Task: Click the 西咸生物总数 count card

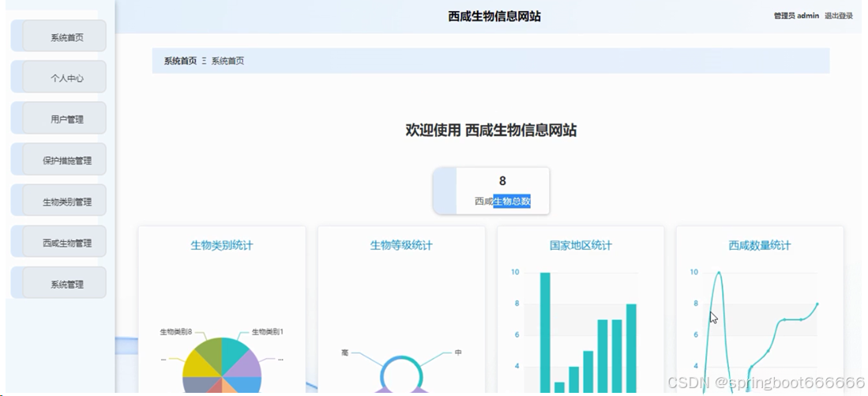Action: [491, 191]
